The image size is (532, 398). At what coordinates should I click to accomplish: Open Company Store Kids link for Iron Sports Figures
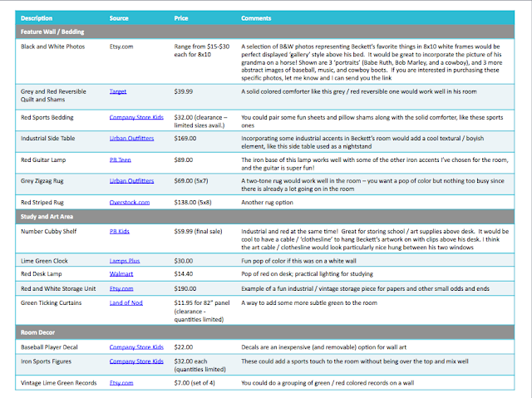coord(136,361)
